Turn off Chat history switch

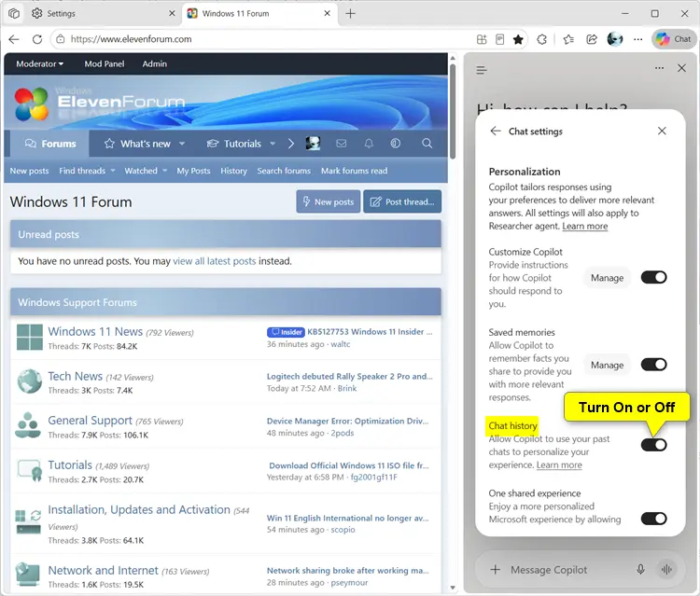653,445
